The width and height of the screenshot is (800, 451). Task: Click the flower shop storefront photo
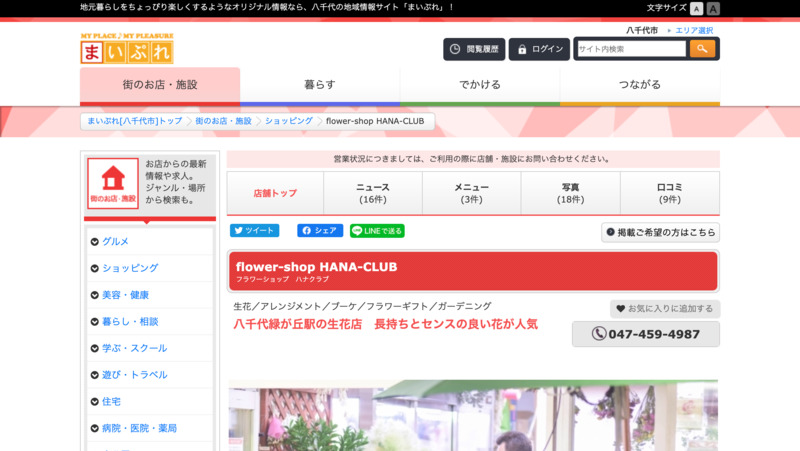click(x=473, y=415)
